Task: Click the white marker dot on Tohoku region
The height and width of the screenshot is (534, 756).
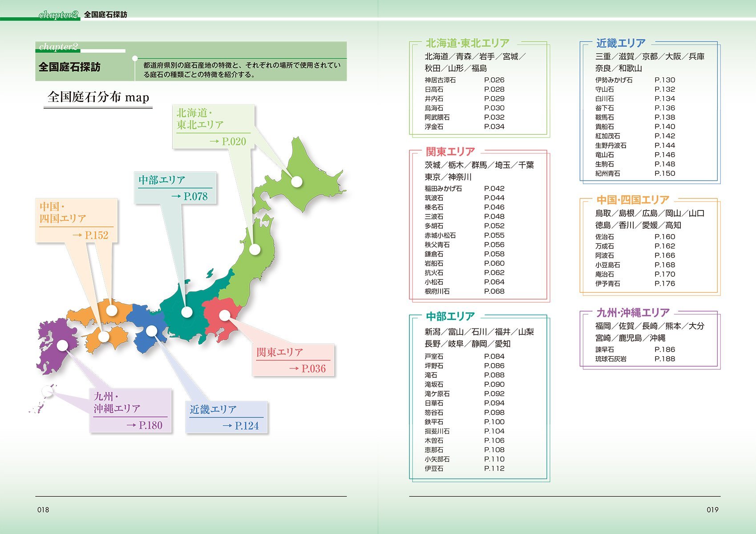Action: 255,249
